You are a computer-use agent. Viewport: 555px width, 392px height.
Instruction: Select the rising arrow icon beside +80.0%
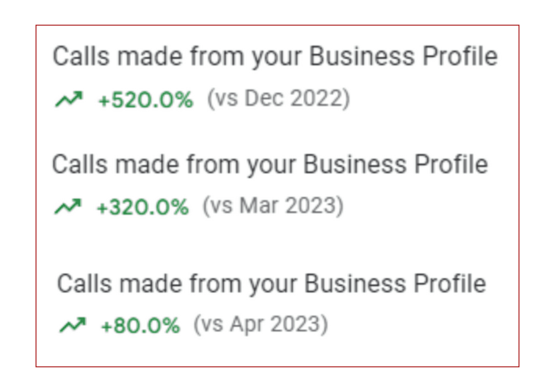73,325
